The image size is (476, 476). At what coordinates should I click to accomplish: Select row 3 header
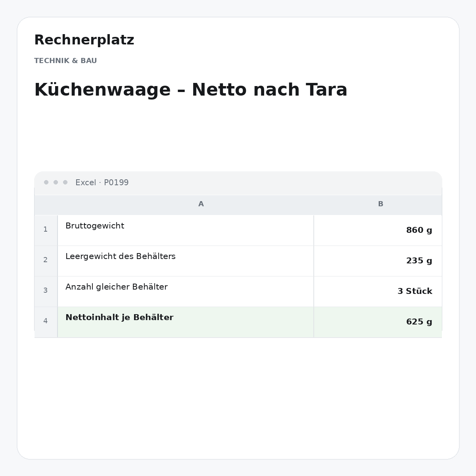coord(46,291)
